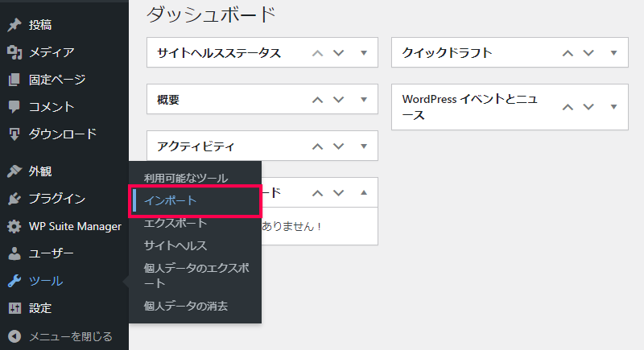The width and height of the screenshot is (644, 350).
Task: Move WordPress イベントとニュース panel up
Action: coord(568,107)
